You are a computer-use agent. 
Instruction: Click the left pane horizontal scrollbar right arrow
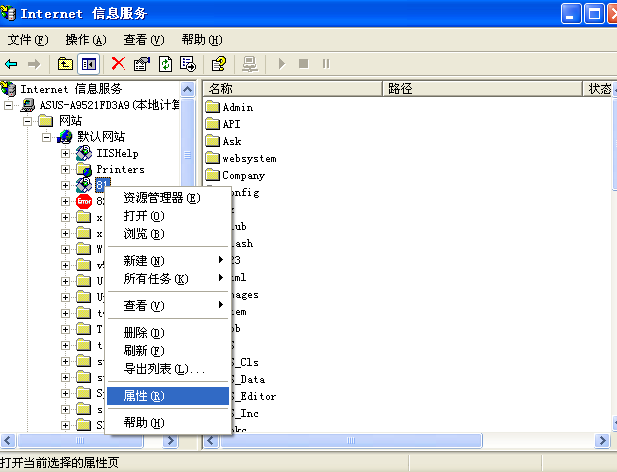pyautogui.click(x=173, y=440)
